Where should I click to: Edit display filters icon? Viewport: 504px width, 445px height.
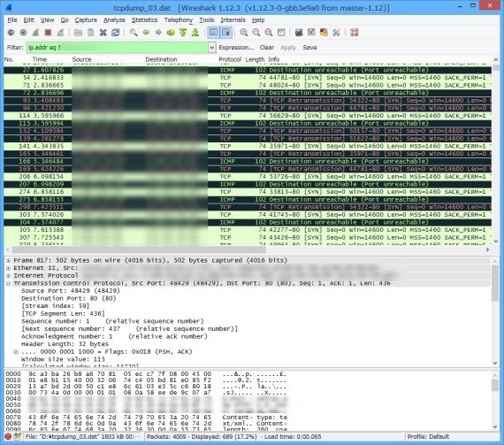311,33
